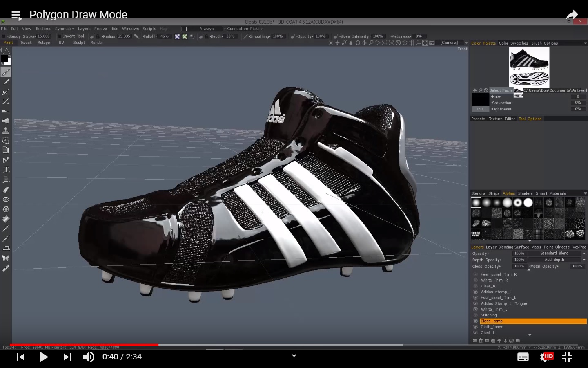Expand the Stencils panel options arrow
588x368 pixels.
click(x=585, y=193)
